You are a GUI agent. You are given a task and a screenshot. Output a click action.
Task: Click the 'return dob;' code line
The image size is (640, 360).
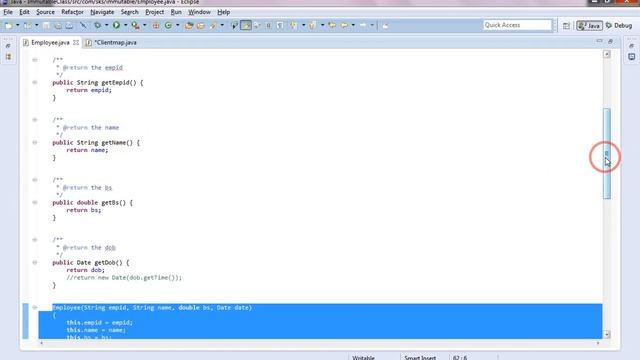click(x=85, y=270)
